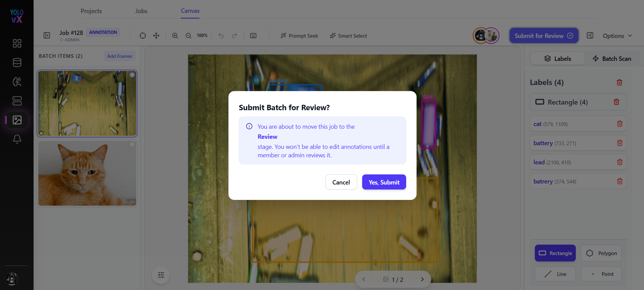Delete the lead label
This screenshot has height=290, width=644.
pyautogui.click(x=620, y=162)
